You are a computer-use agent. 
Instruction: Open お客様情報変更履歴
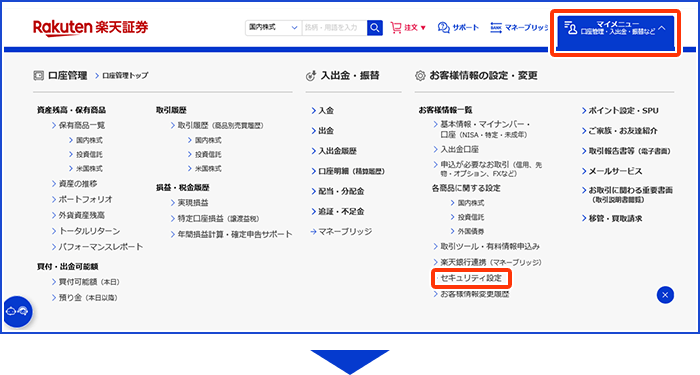[x=471, y=294]
